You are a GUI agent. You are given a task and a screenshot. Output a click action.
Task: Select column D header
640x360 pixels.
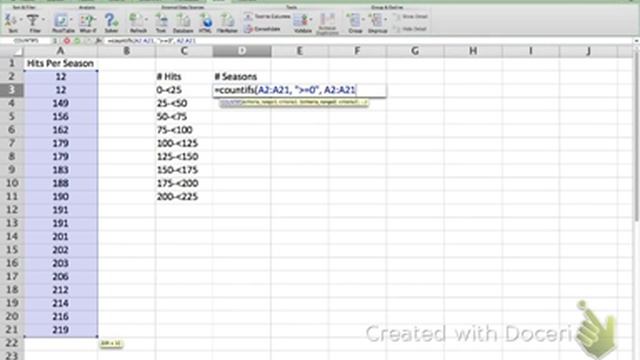242,51
